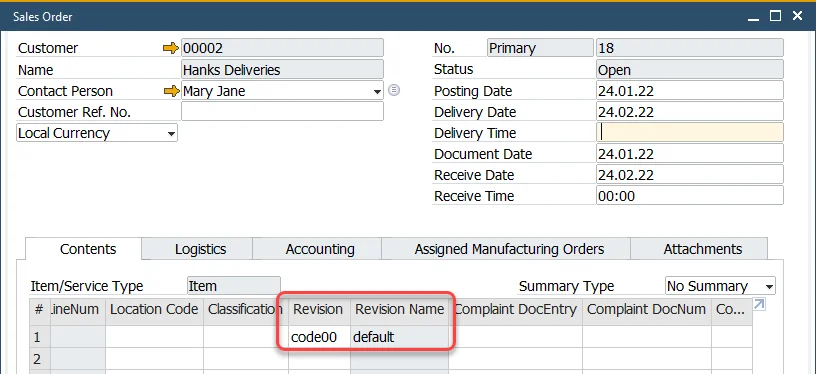Viewport: 816px width, 374px height.
Task: Select the code00 revision cell
Action: coord(320,337)
